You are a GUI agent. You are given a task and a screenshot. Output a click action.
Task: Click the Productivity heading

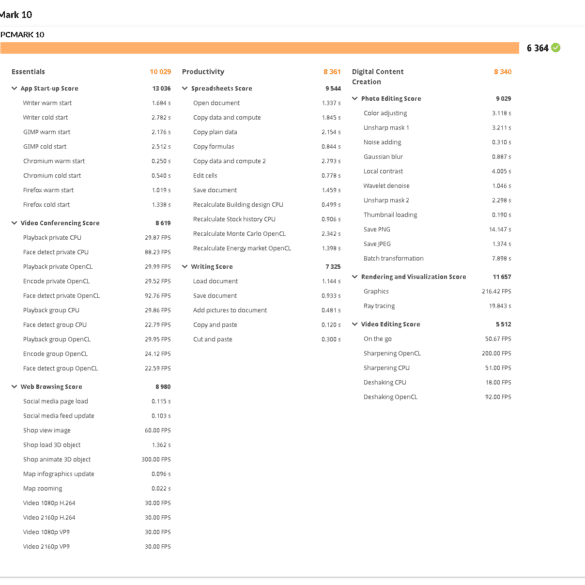203,72
